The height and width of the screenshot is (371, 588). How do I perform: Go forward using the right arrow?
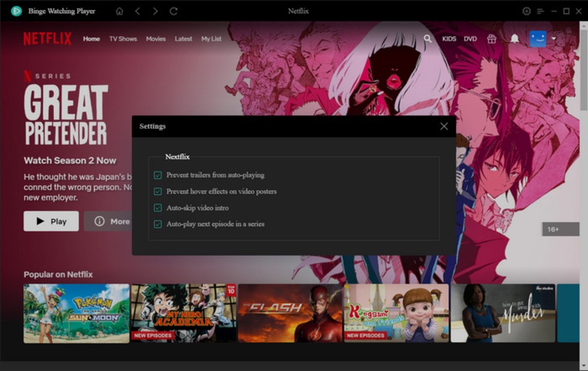pos(155,11)
